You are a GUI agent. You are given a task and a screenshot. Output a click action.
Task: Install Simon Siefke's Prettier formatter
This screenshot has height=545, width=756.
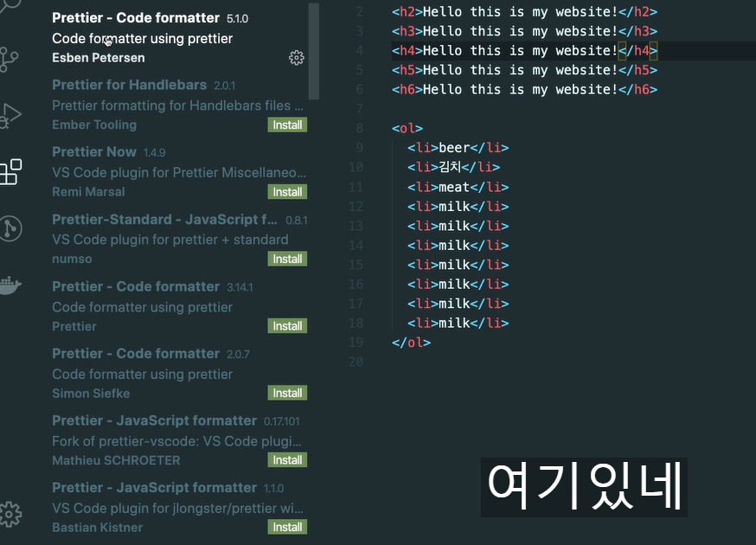click(287, 393)
